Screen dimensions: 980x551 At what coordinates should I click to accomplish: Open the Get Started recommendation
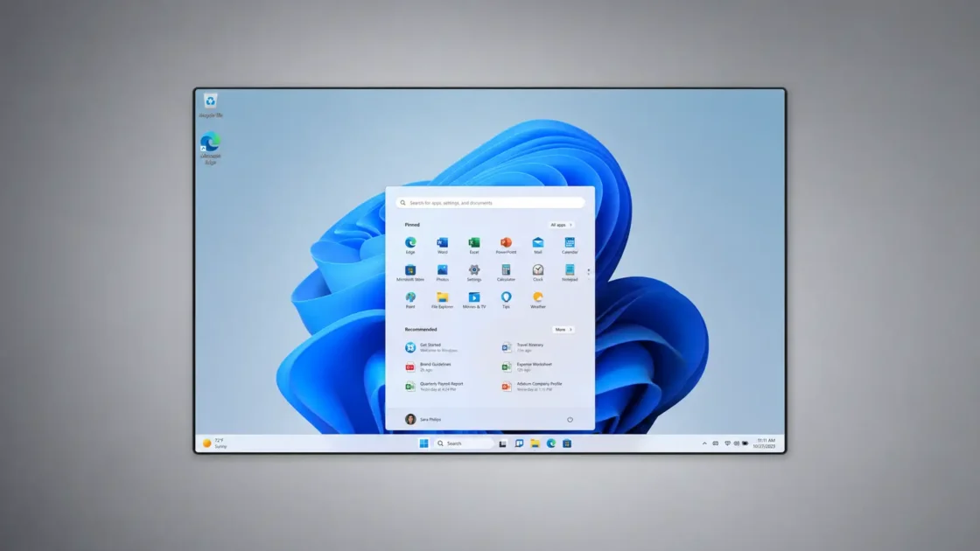[431, 347]
